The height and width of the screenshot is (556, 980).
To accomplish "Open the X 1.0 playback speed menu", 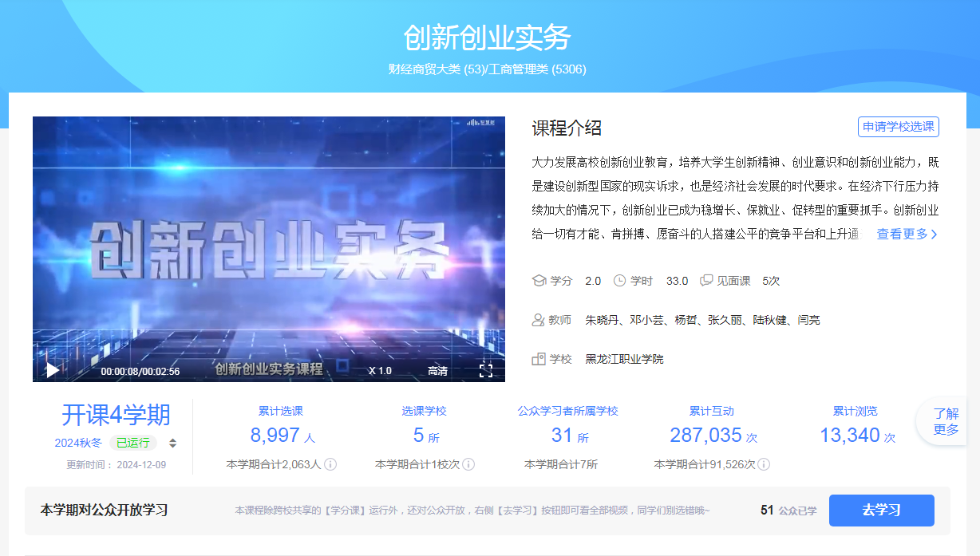I will pyautogui.click(x=380, y=371).
